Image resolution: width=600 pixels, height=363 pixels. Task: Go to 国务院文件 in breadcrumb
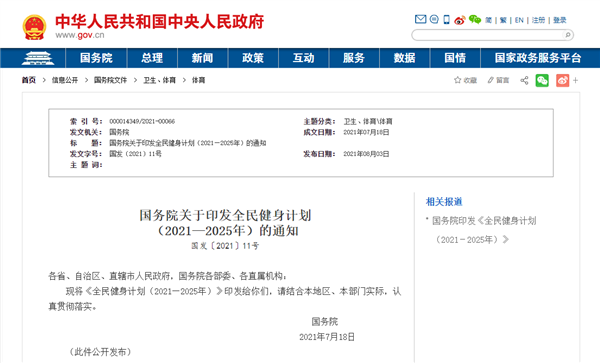(x=110, y=80)
